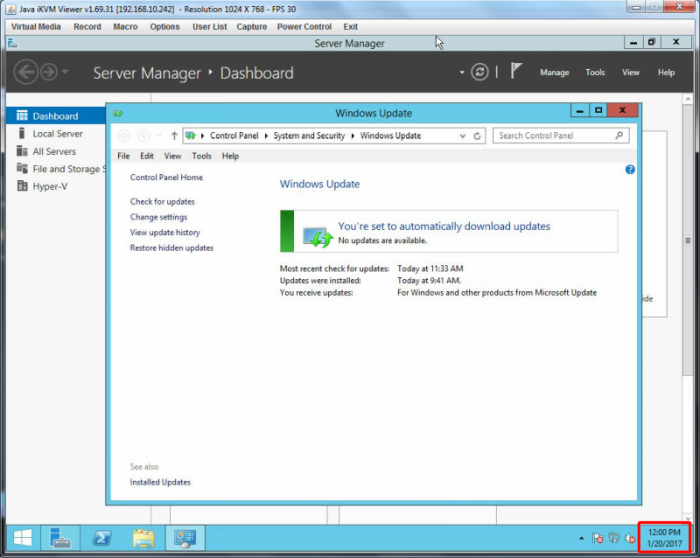Click the search magnifier icon
The width and height of the screenshot is (700, 558).
tap(619, 135)
